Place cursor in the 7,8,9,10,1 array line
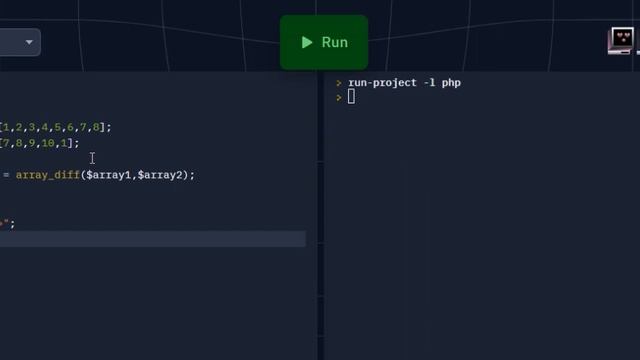Viewport: 640px width, 360px height. tap(40, 143)
